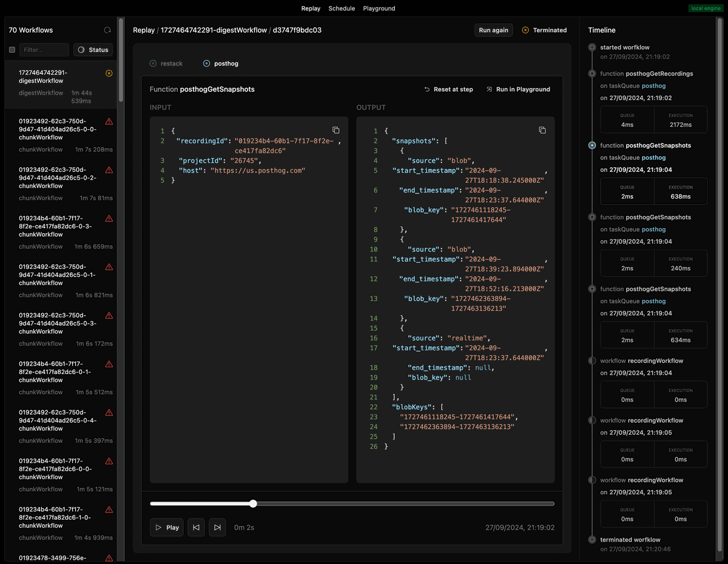Focus the workflow Filter input
The width and height of the screenshot is (728, 564).
pos(44,50)
